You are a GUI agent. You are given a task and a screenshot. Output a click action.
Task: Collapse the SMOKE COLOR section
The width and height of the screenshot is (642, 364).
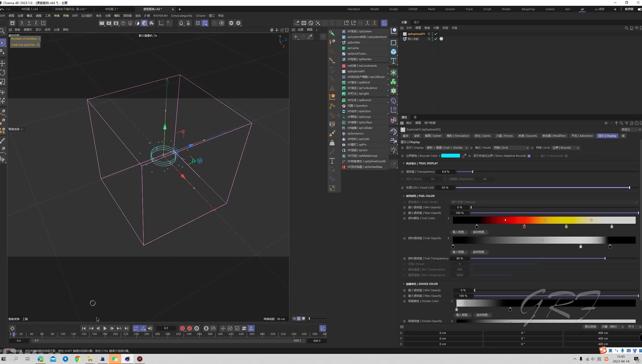coord(404,284)
